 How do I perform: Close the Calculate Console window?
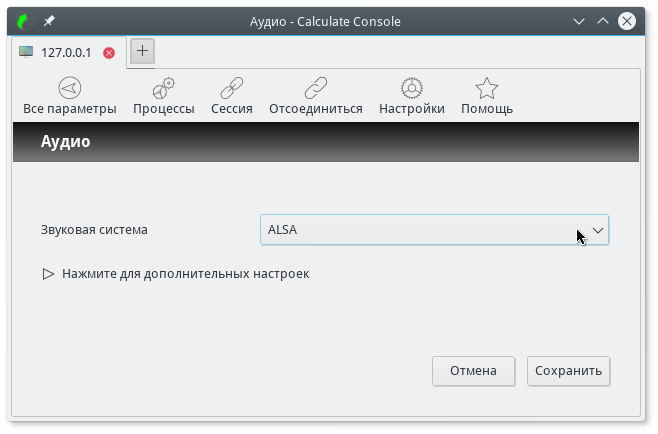click(x=627, y=21)
